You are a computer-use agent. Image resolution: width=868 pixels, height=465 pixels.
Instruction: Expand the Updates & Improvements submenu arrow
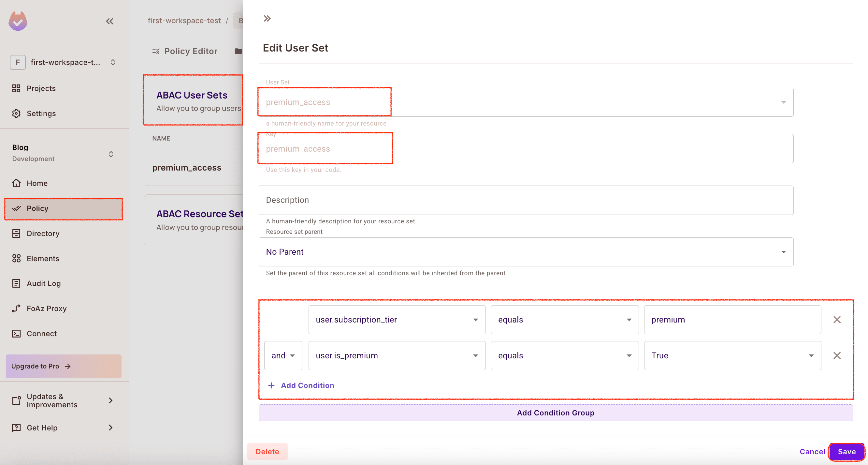click(x=110, y=400)
